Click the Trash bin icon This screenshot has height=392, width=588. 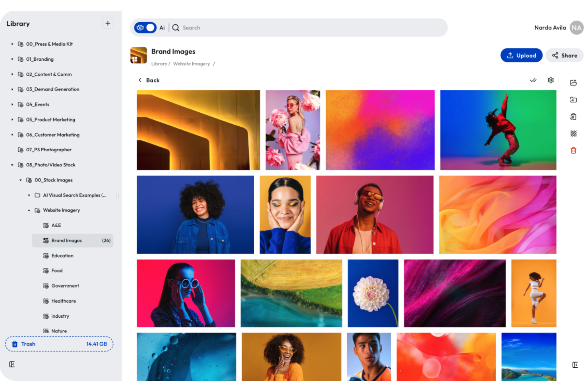(15, 344)
